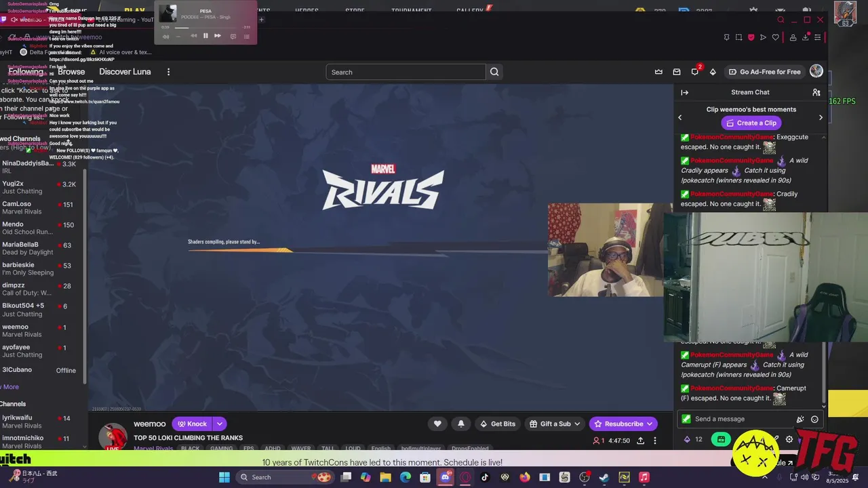Viewport: 868px width, 488px height.
Task: Open Discord from taskbar
Action: tap(446, 477)
